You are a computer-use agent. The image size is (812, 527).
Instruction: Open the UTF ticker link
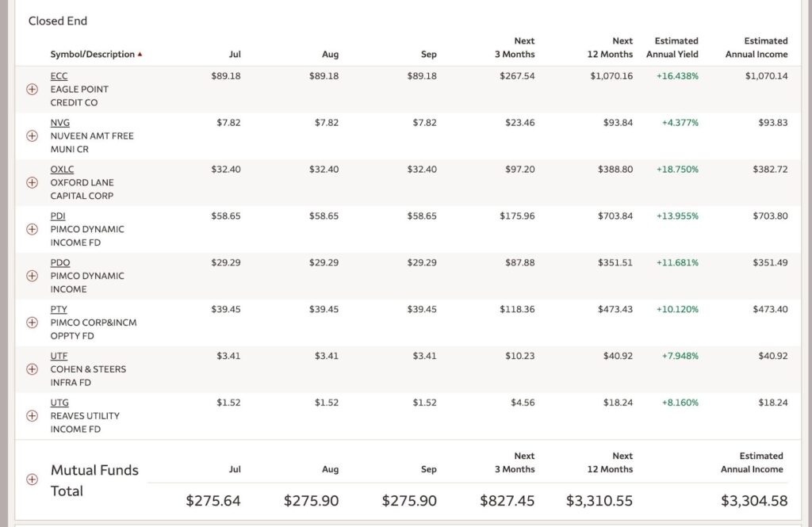pos(59,356)
